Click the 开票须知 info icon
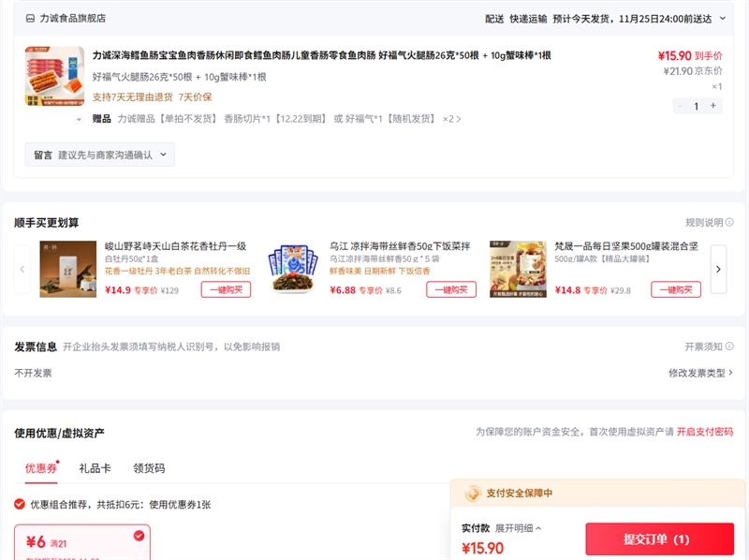Screen dimensions: 749x560 (x=729, y=346)
